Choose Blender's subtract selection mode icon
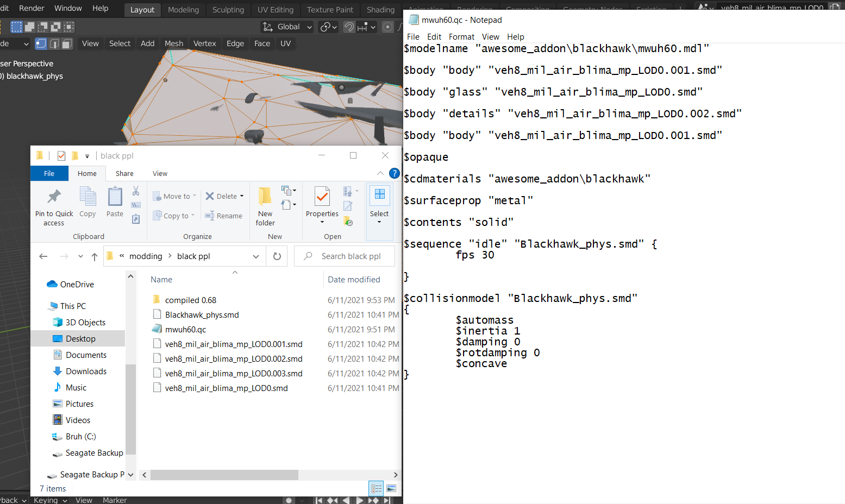 tap(42, 27)
